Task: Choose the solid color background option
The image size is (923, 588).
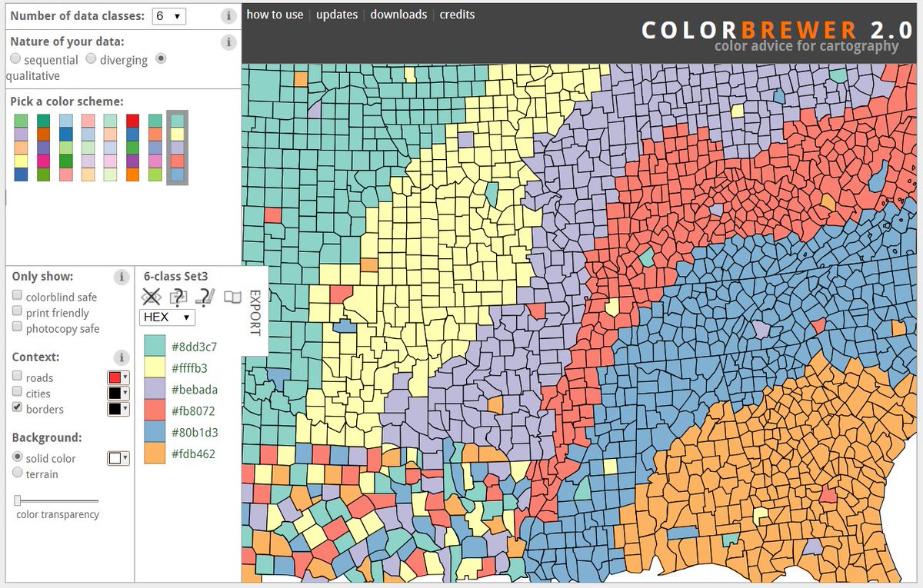Action: coord(17,457)
